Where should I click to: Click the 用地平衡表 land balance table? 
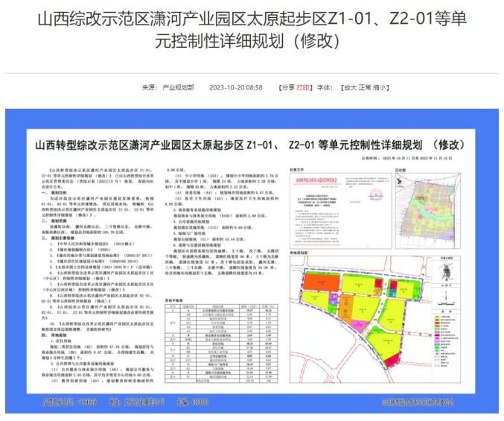coord(221,343)
